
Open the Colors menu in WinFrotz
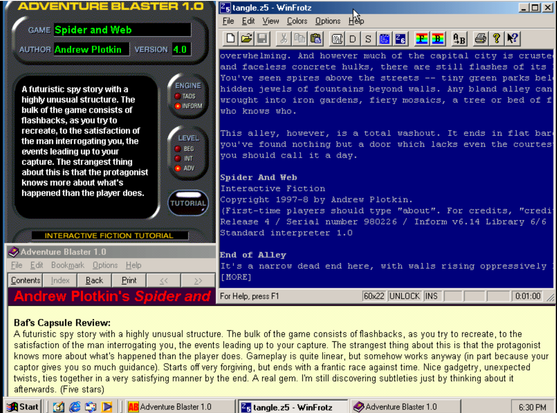(297, 21)
